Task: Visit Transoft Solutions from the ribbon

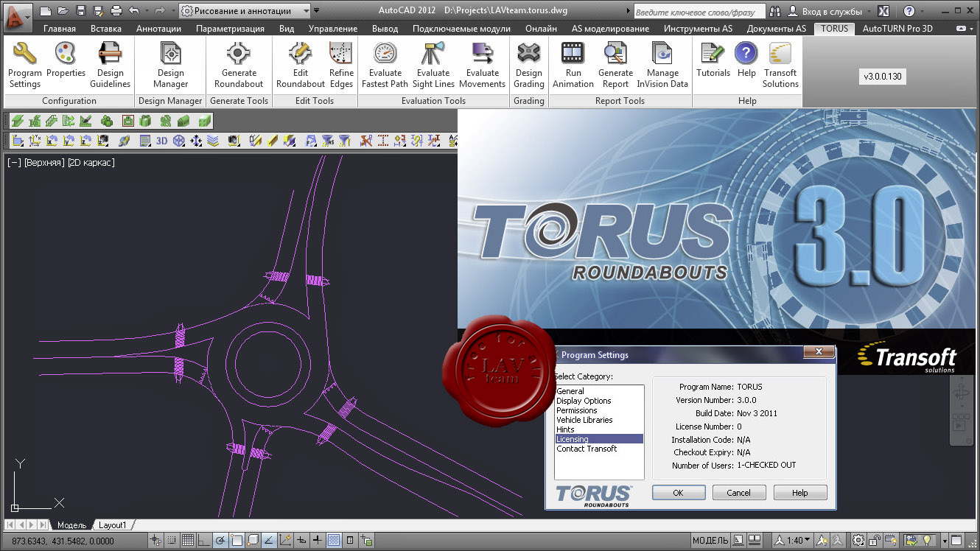Action: coord(780,65)
